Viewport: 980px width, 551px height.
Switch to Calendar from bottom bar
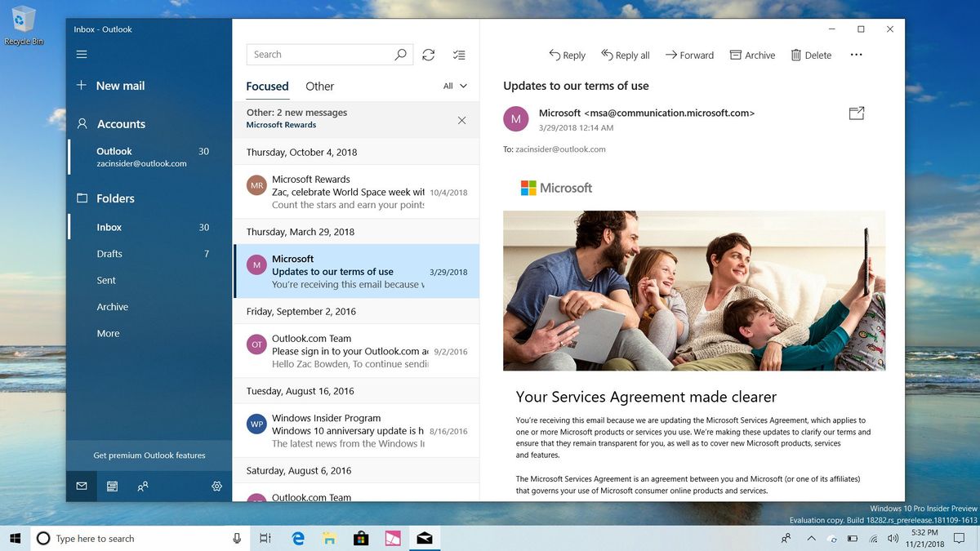[x=112, y=486]
